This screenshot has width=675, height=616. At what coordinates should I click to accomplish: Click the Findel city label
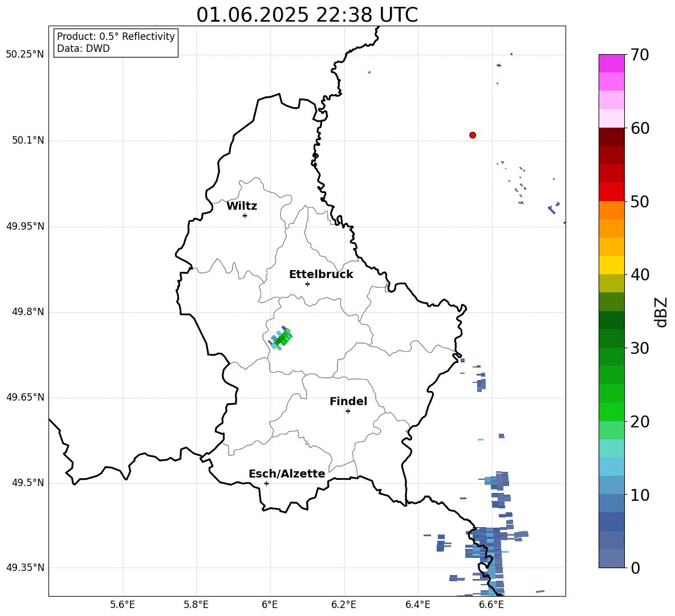coord(348,401)
